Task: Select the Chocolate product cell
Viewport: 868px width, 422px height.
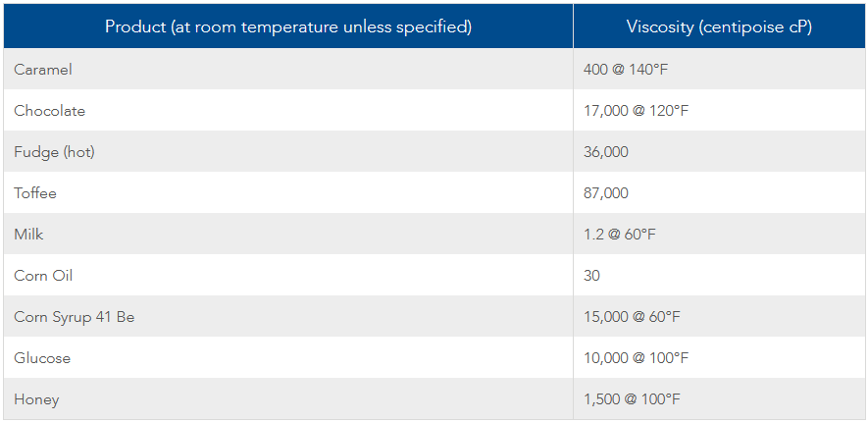Action: (x=288, y=110)
